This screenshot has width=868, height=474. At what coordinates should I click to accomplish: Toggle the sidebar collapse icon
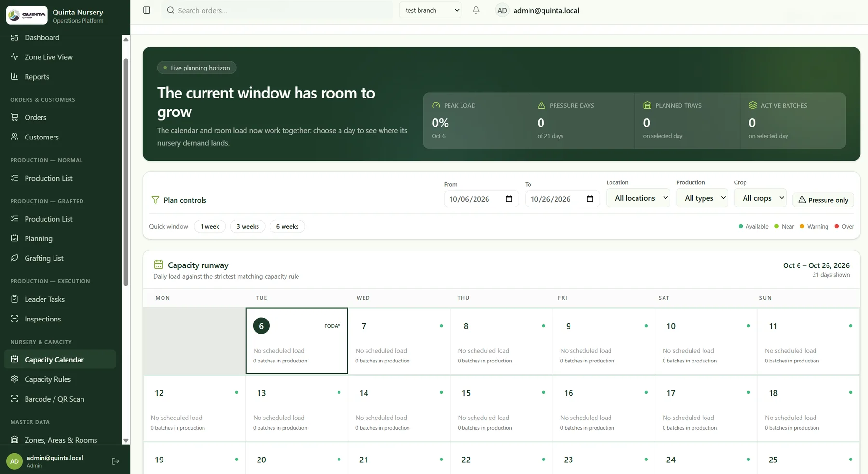(x=147, y=10)
